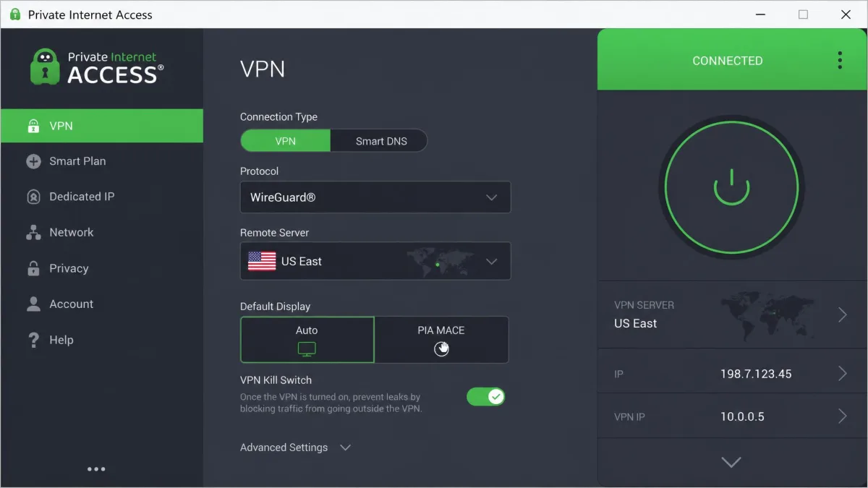The height and width of the screenshot is (488, 868).
Task: Expand Advanced Settings section
Action: click(x=295, y=448)
